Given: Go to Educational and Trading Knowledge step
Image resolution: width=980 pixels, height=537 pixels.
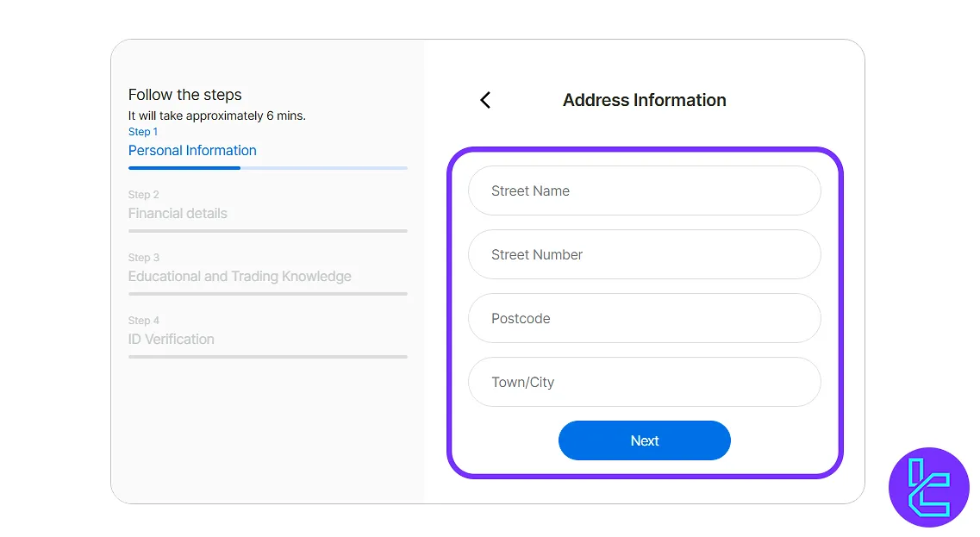Looking at the screenshot, I should pyautogui.click(x=240, y=276).
